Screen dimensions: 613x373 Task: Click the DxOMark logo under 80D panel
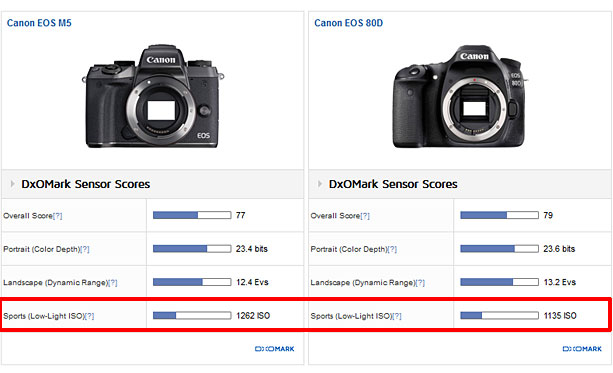point(582,349)
